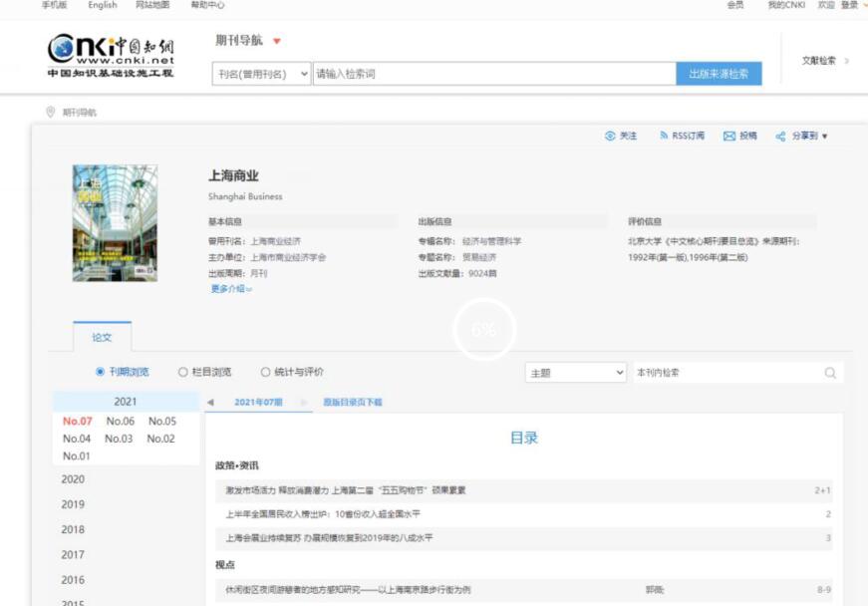The height and width of the screenshot is (606, 868).
Task: Open 网站地图 in the top menu
Action: coord(152,5)
